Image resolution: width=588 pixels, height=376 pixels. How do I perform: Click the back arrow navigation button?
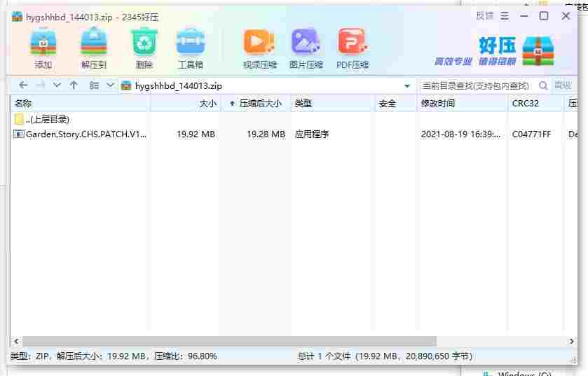(23, 85)
